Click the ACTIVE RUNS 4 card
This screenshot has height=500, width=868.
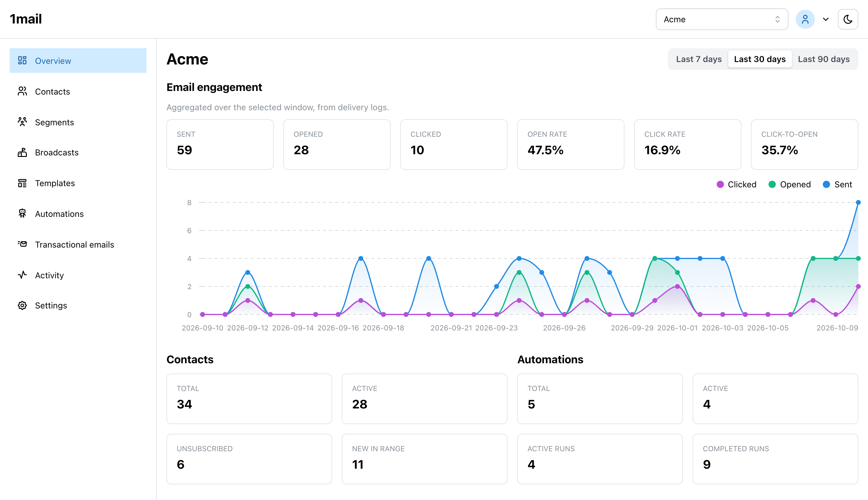tap(600, 459)
